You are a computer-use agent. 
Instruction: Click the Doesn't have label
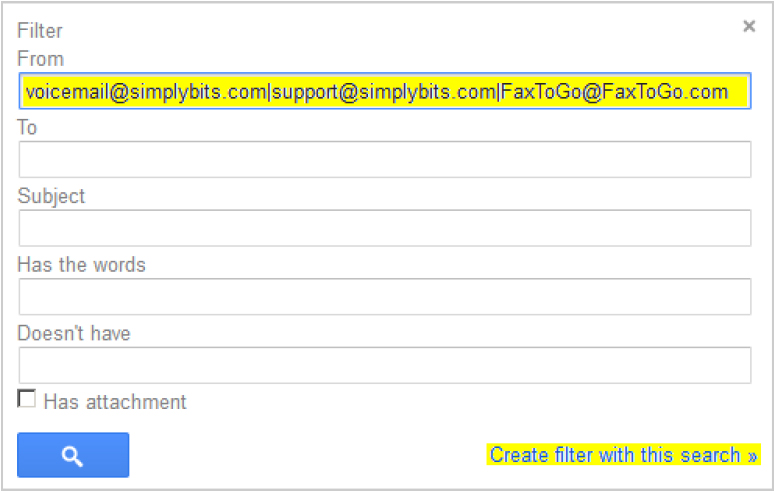tap(74, 333)
